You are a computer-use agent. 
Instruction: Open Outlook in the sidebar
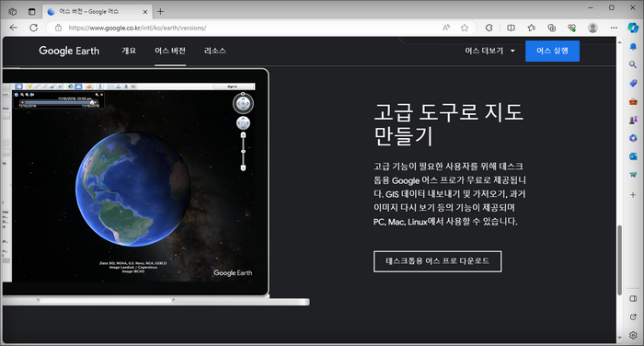[x=633, y=156]
